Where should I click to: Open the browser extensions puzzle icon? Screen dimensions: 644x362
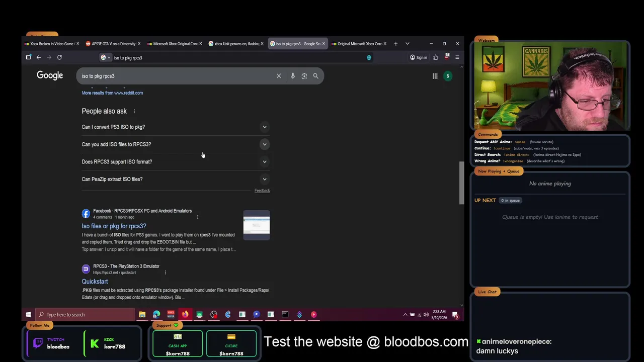point(435,57)
